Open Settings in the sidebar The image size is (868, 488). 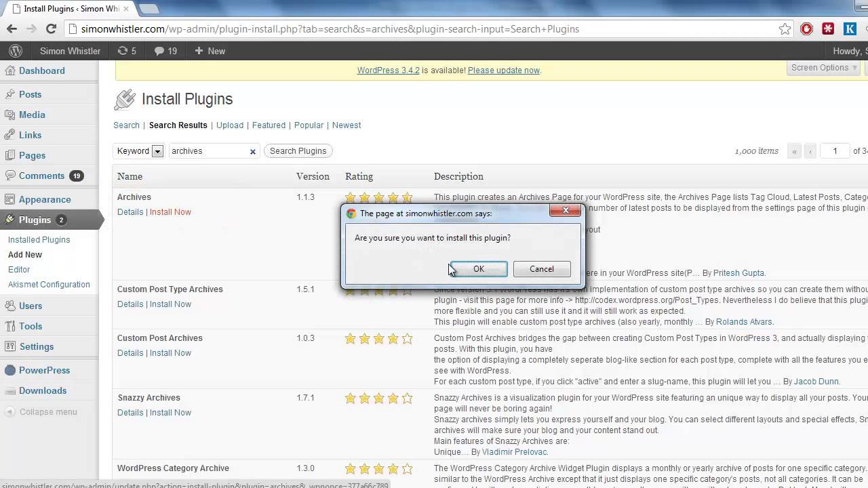click(x=37, y=346)
